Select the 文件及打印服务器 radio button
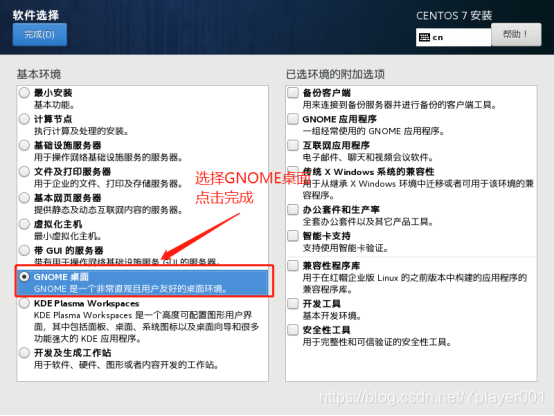This screenshot has width=554, height=416. (24, 172)
